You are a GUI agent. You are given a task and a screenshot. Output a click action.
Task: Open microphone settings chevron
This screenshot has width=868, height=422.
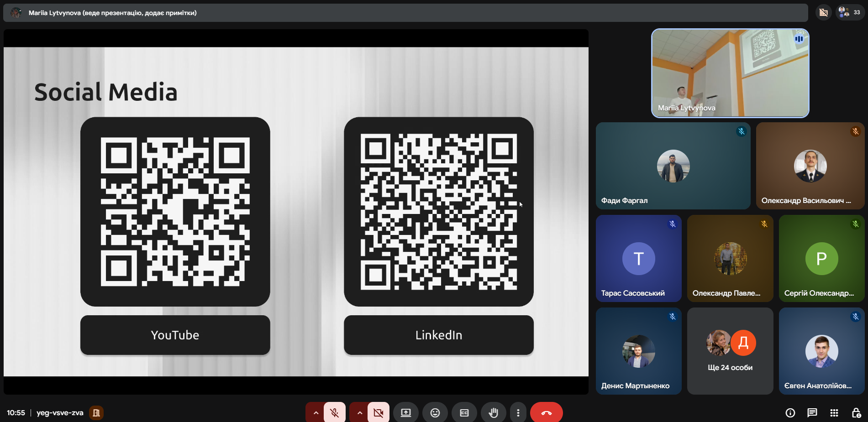[316, 413]
